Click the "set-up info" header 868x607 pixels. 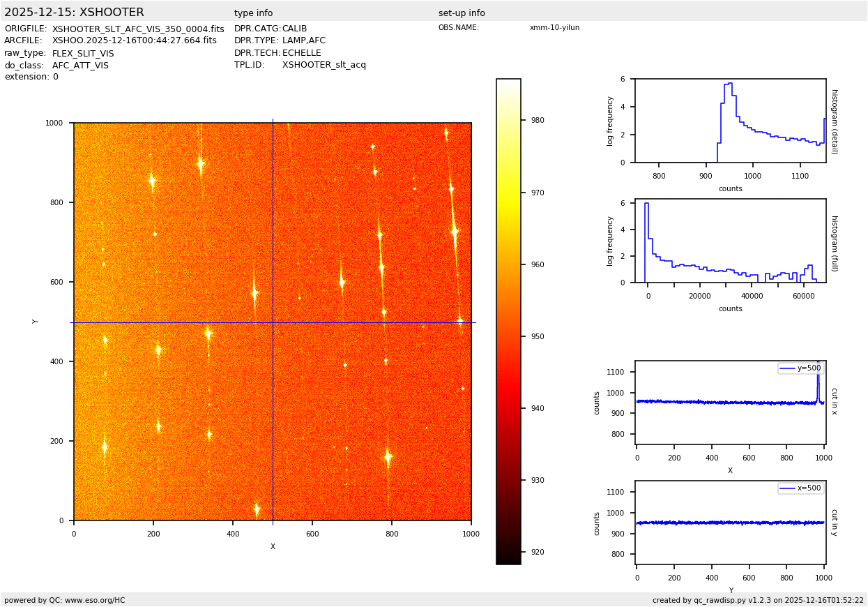[x=462, y=13]
